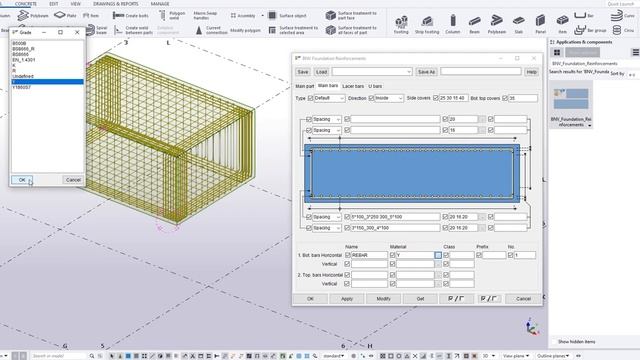
Task: Click the Load button
Action: 321,72
